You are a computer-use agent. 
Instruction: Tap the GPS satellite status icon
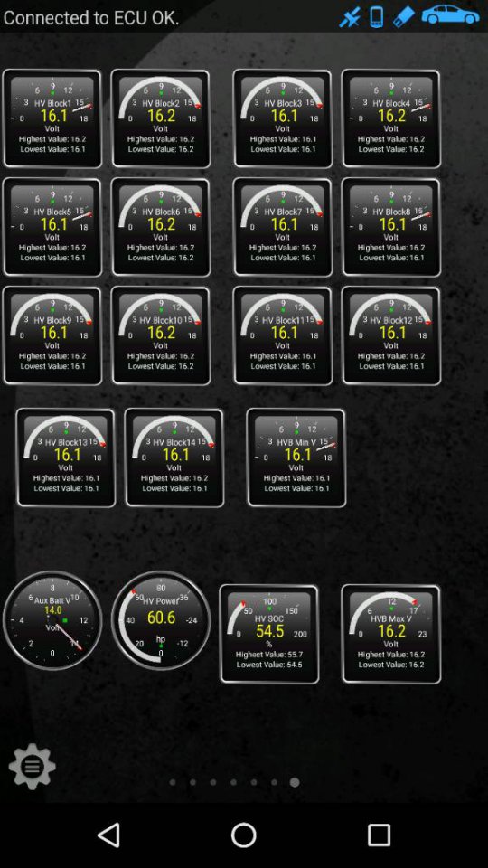click(x=350, y=17)
